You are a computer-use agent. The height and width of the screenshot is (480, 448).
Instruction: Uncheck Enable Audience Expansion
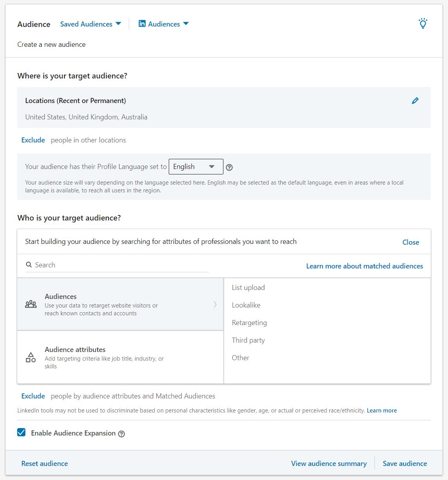21,432
